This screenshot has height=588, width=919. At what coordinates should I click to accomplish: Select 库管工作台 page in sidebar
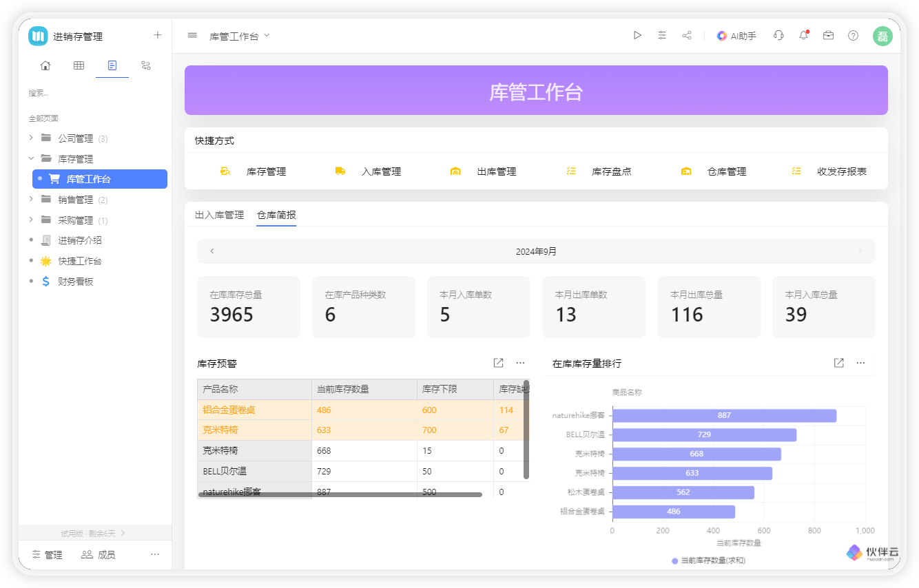[x=100, y=179]
